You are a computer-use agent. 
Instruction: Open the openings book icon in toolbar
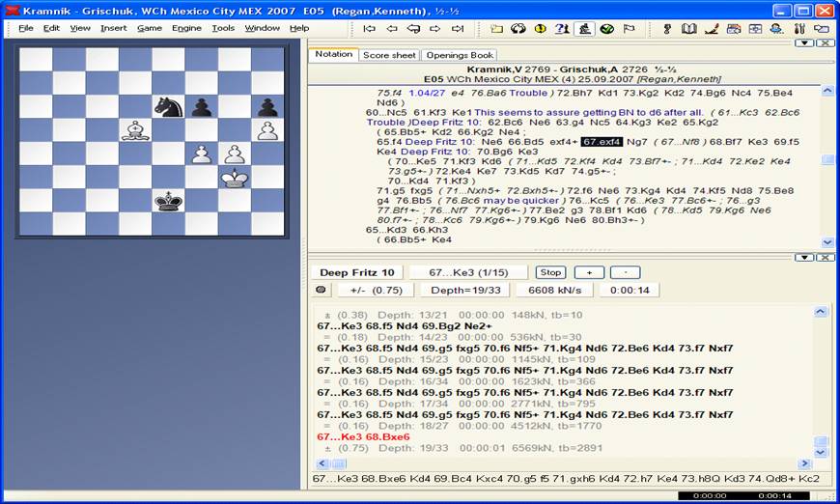point(688,29)
